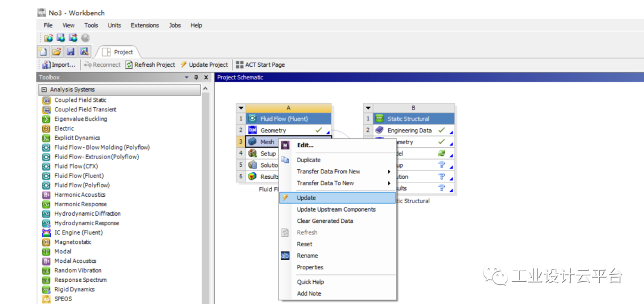This screenshot has height=304, width=644.
Task: Click the Harmonic Response toolbox icon
Action: (x=47, y=204)
